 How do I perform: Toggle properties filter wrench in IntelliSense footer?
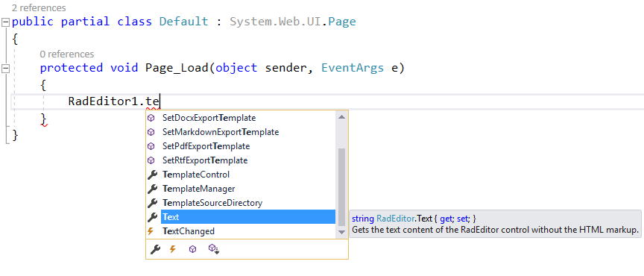[155, 249]
